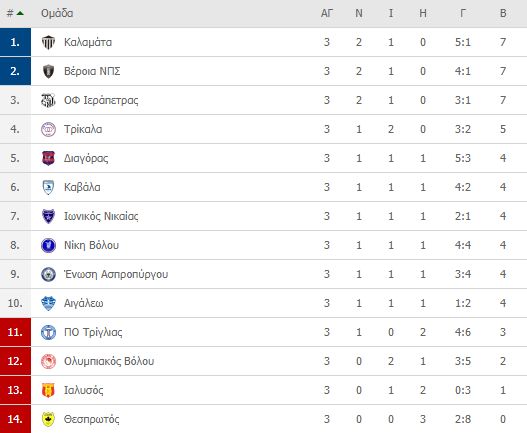Sort standings by the Γ goals column
Viewport: 527px width, 433px height.
coord(463,13)
